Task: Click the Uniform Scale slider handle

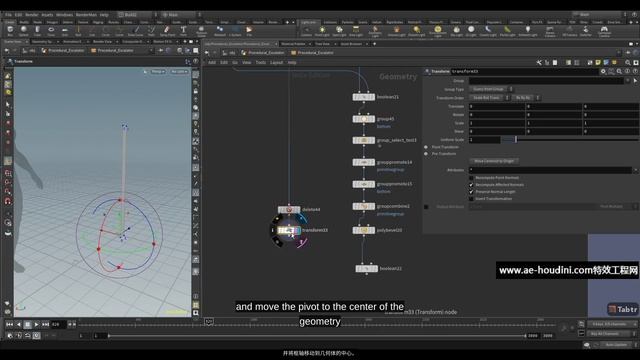Action: point(516,140)
